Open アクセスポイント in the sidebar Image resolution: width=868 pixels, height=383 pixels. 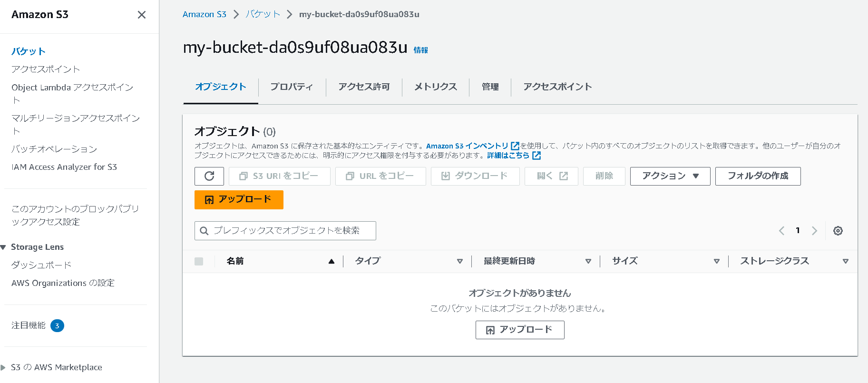46,69
